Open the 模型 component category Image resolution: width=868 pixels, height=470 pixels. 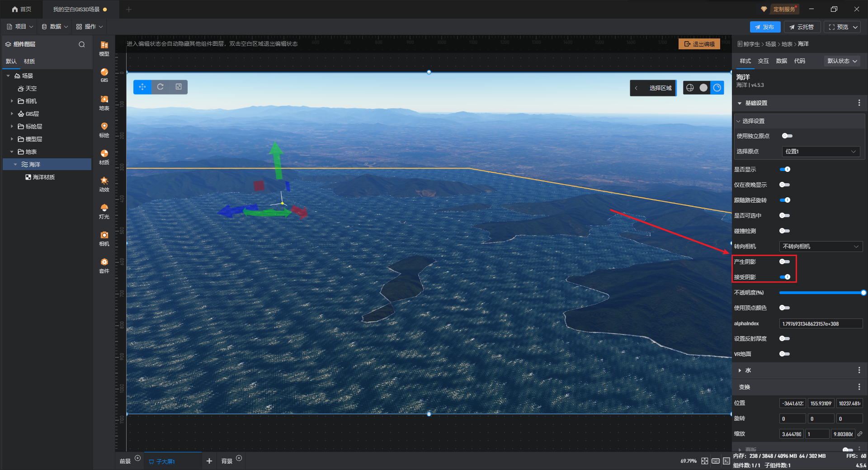(x=104, y=48)
